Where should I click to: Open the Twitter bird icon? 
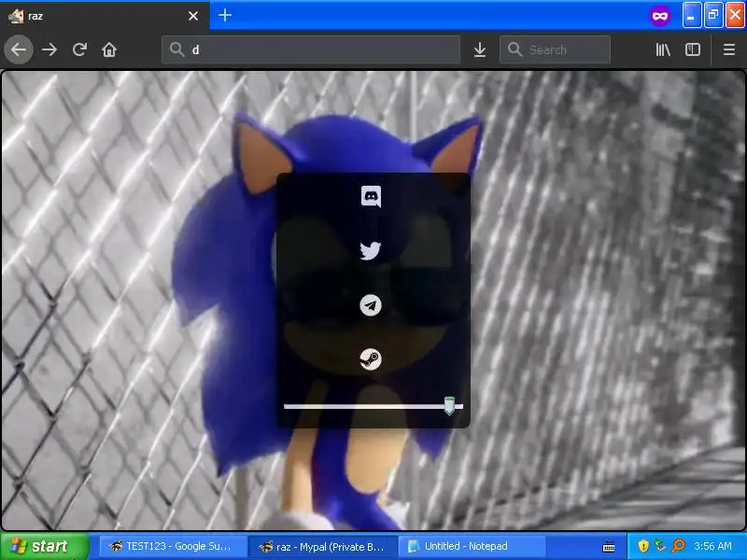point(370,250)
